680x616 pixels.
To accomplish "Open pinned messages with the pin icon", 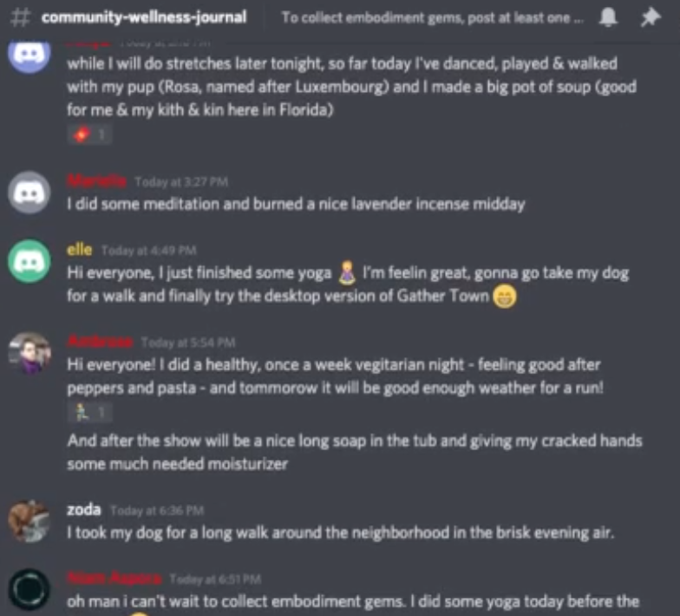I will point(651,17).
